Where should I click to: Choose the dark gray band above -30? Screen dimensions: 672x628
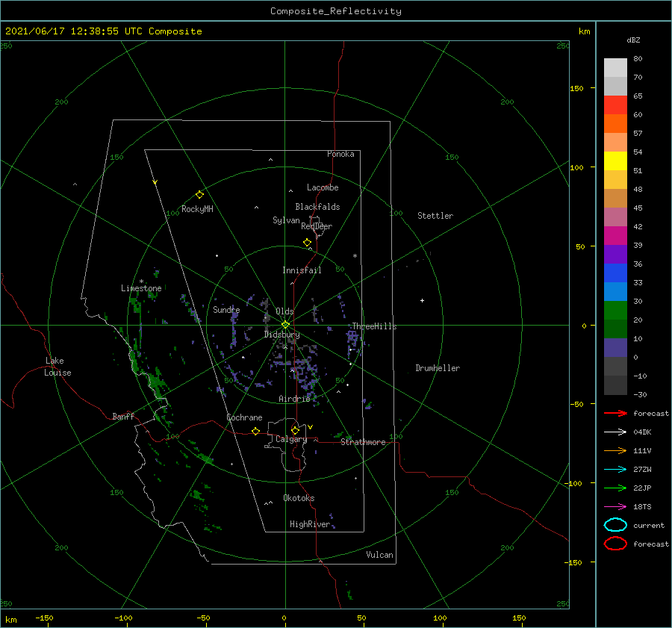pyautogui.click(x=615, y=385)
